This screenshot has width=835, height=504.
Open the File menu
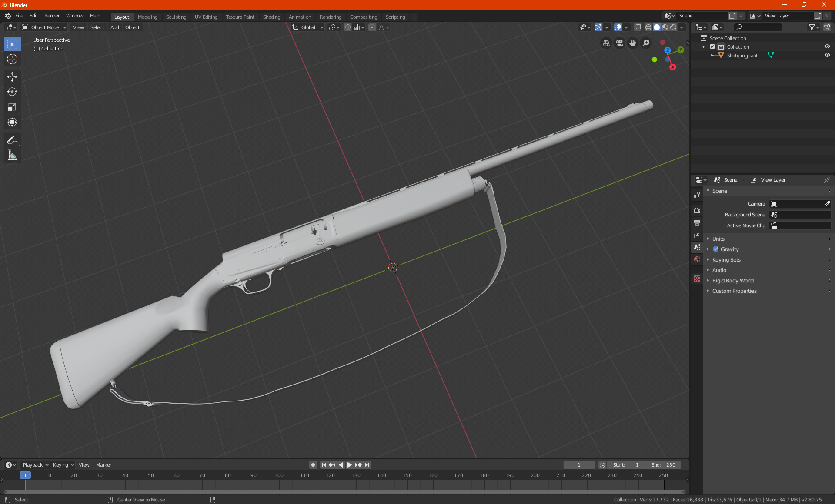[19, 16]
